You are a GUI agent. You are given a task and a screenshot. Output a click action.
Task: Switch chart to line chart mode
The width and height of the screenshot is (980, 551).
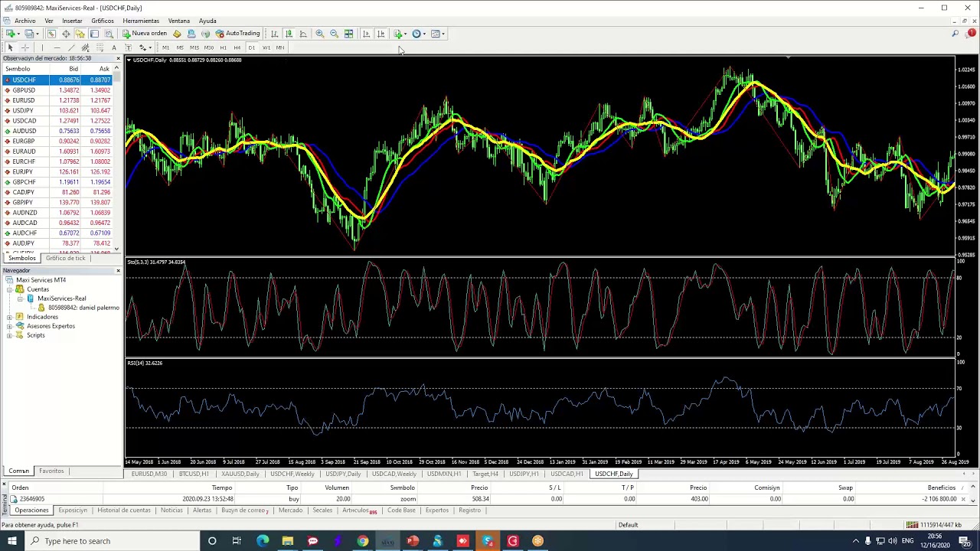(x=303, y=34)
